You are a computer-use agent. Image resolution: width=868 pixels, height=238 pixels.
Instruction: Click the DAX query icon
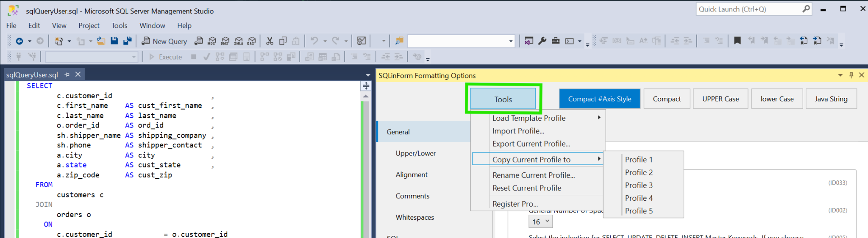[x=252, y=41]
